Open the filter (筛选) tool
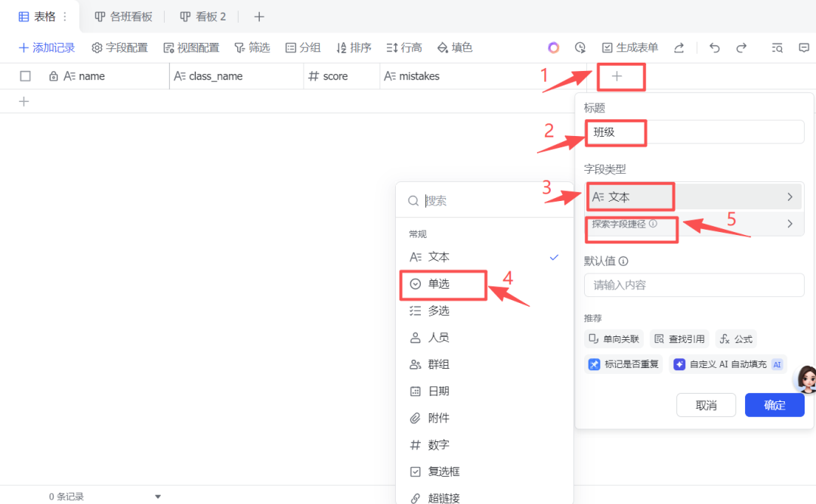This screenshot has height=504, width=816. (x=252, y=47)
